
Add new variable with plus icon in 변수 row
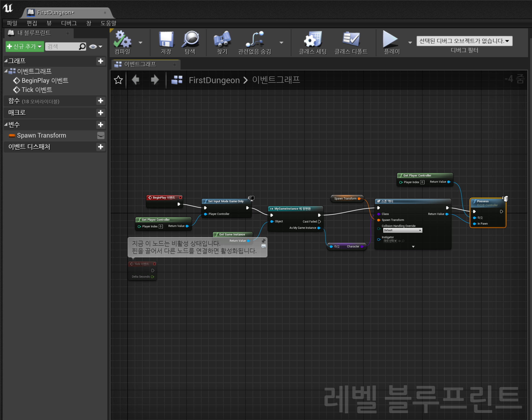point(101,125)
